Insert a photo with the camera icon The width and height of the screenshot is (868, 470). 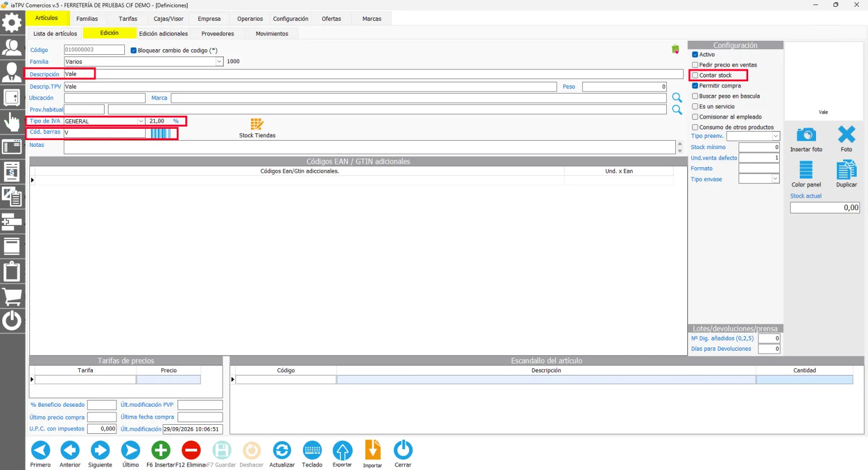coord(806,134)
